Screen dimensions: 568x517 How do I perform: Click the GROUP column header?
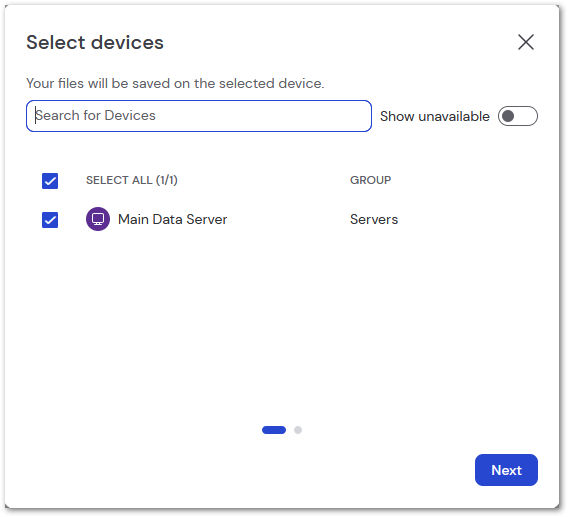pyautogui.click(x=370, y=180)
